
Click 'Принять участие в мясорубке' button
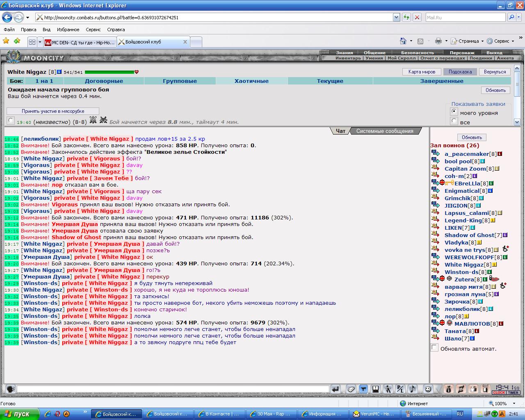pyautogui.click(x=53, y=111)
